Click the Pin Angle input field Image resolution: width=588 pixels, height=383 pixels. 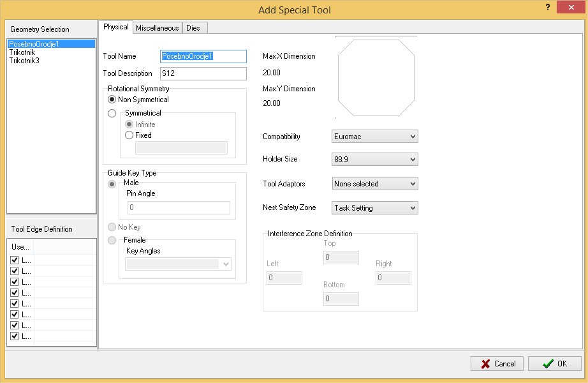[x=178, y=207]
